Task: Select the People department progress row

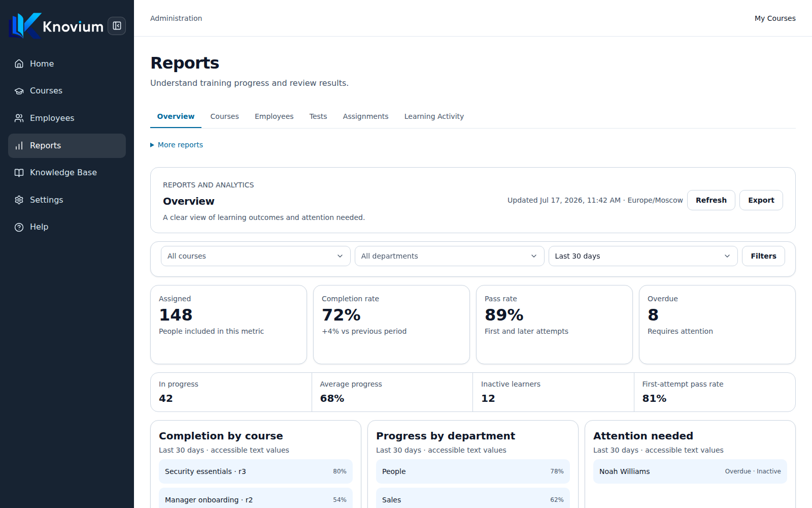Action: point(473,471)
